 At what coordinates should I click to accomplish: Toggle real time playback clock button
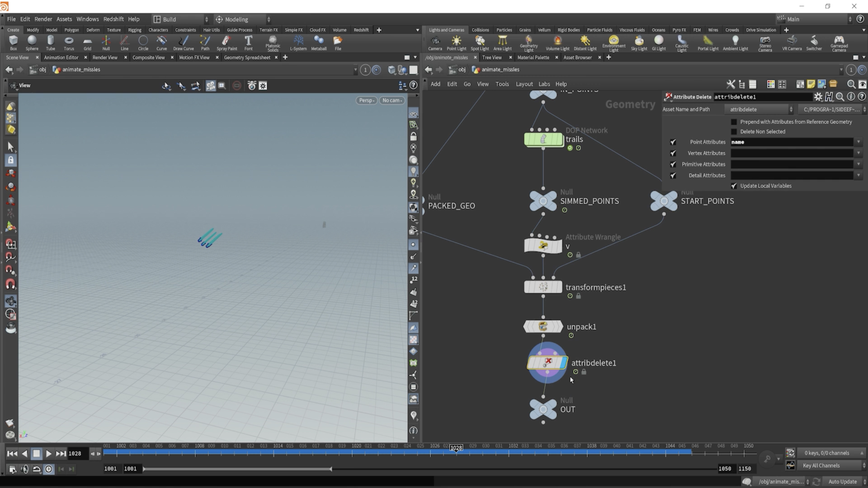48,469
